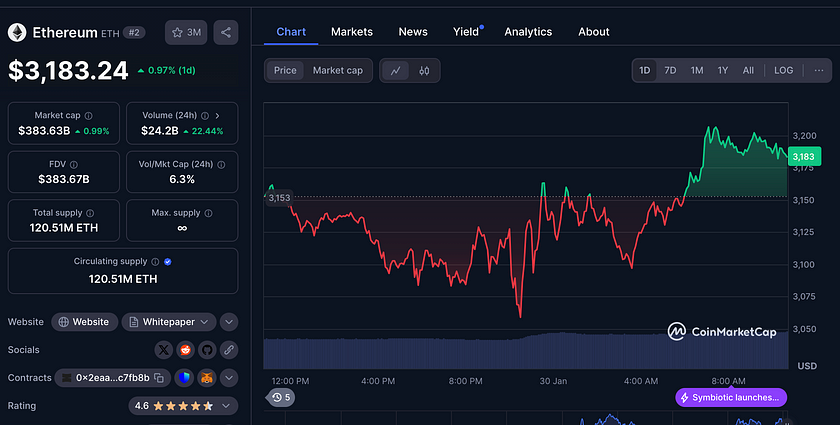Switch to the Analytics tab
This screenshot has height=425, width=840.
[x=528, y=32]
